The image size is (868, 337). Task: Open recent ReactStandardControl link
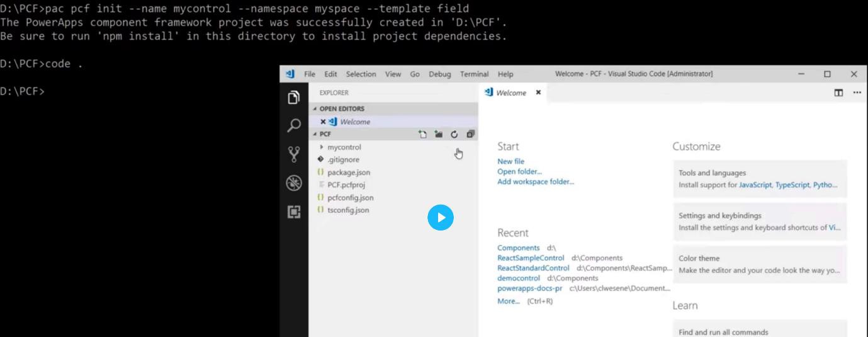(x=533, y=268)
